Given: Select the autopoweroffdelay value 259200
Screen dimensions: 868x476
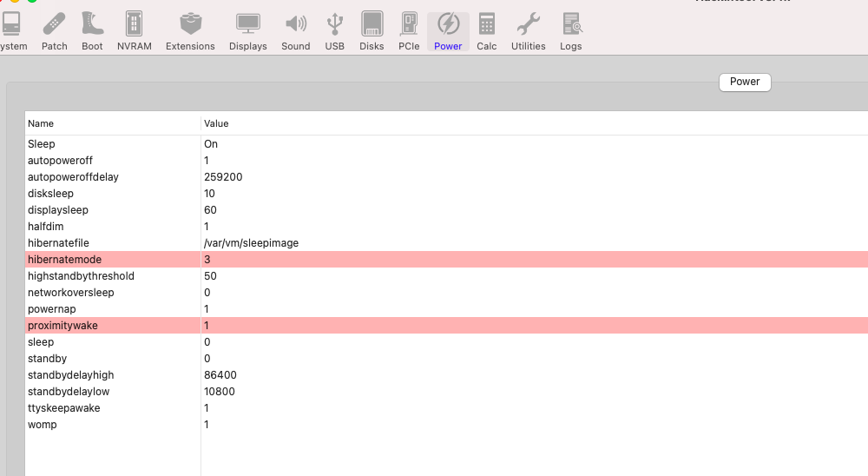Looking at the screenshot, I should (223, 177).
